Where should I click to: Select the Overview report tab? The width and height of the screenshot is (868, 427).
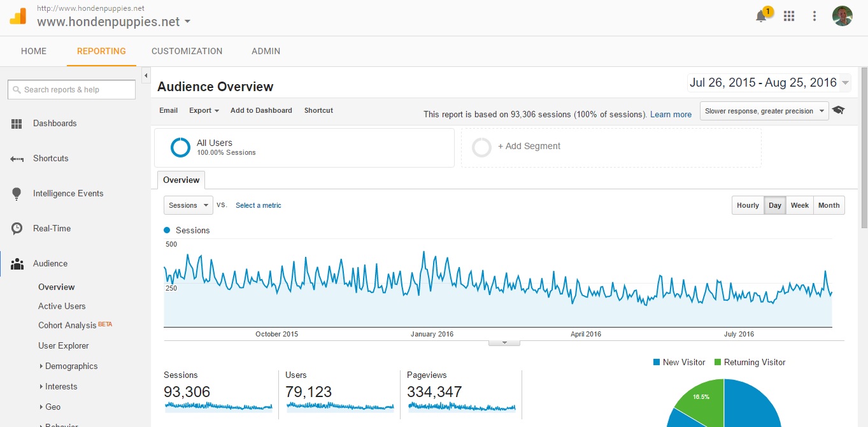(181, 180)
